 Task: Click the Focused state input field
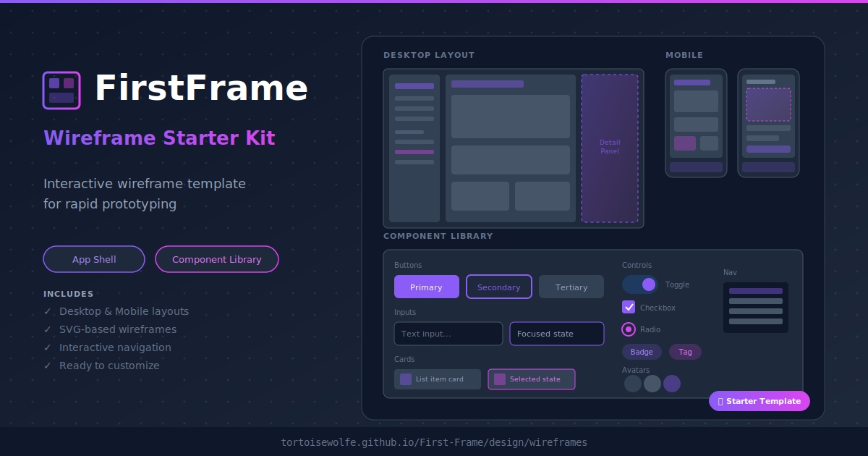coord(557,334)
